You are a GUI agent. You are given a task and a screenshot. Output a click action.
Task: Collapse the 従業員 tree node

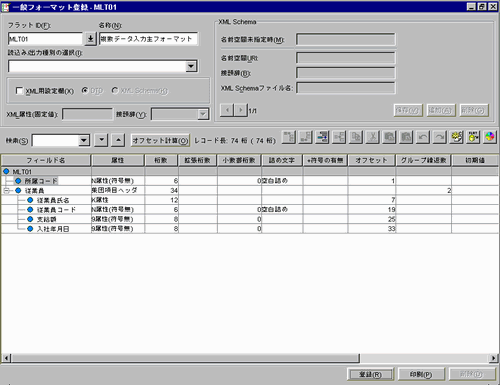[x=6, y=191]
